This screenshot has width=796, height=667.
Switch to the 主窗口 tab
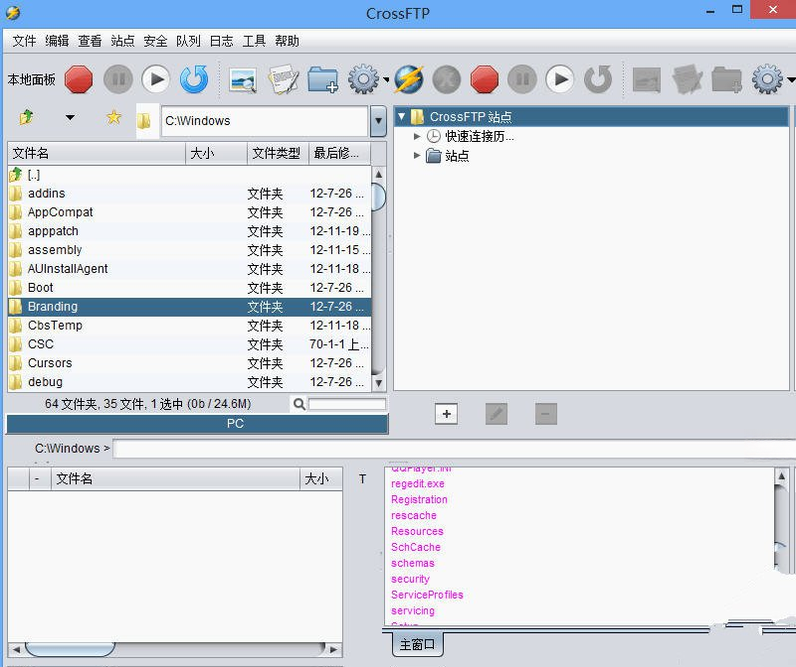pos(417,645)
